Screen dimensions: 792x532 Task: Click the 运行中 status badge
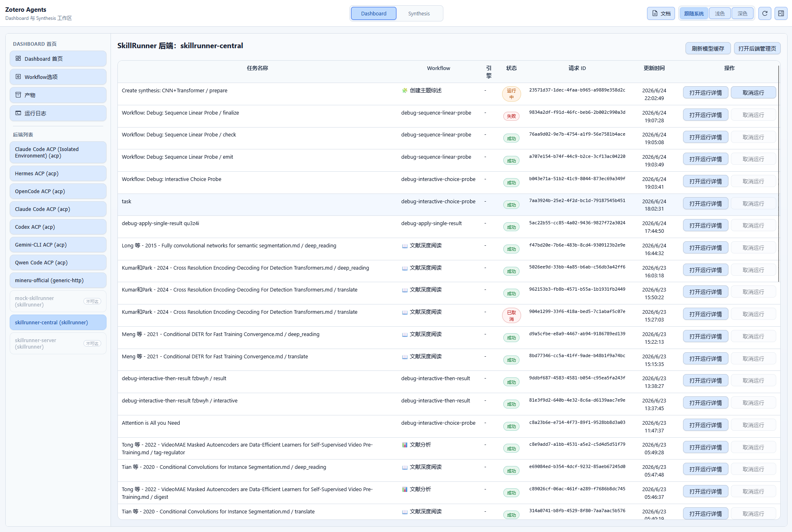click(x=511, y=94)
